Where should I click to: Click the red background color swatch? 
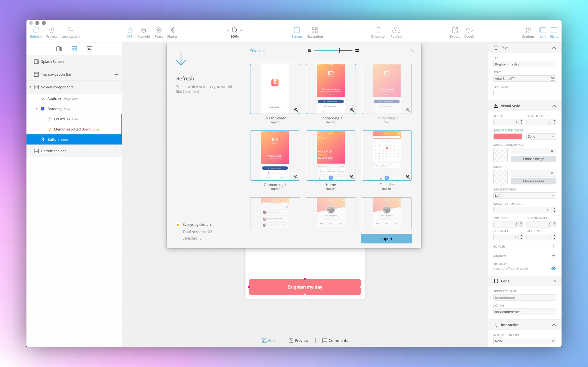[x=508, y=137]
